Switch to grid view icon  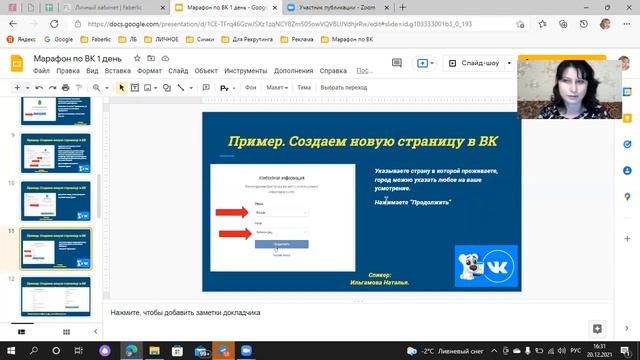point(66,332)
